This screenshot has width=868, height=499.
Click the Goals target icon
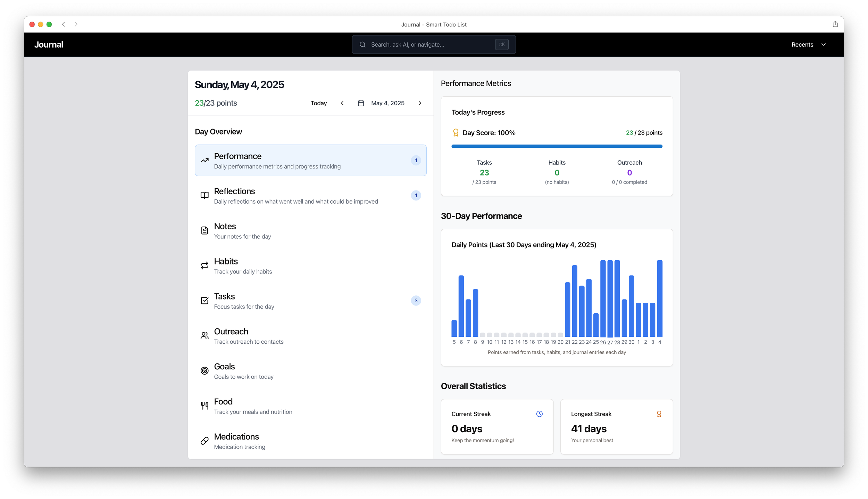click(205, 371)
